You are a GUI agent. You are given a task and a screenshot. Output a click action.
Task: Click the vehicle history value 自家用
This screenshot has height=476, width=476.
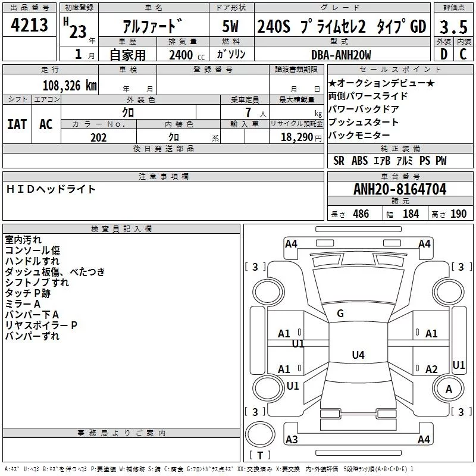point(127,55)
